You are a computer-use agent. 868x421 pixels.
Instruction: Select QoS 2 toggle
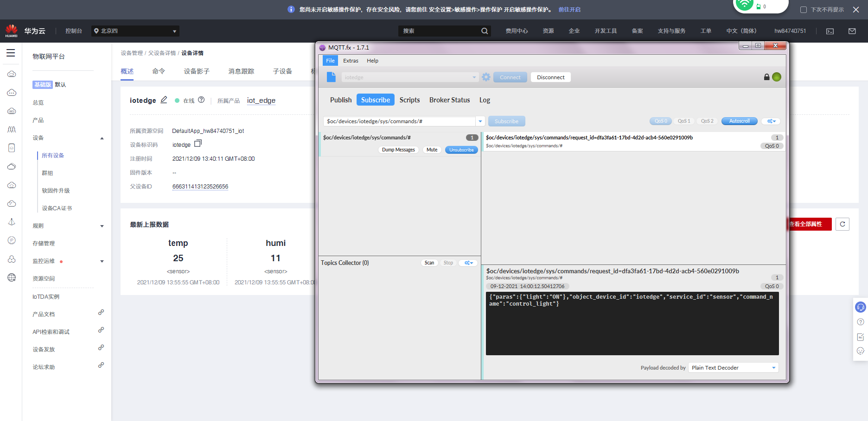click(x=707, y=121)
